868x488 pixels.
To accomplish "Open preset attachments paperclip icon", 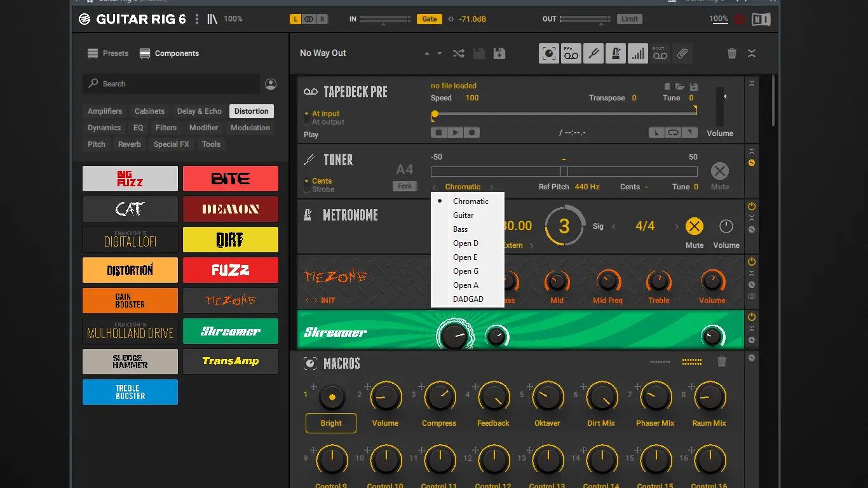I will pyautogui.click(x=682, y=53).
